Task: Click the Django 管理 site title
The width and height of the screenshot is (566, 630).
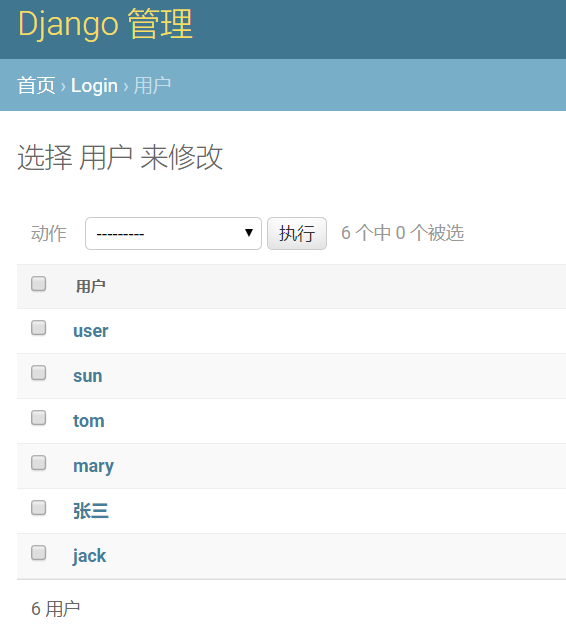Action: [105, 25]
